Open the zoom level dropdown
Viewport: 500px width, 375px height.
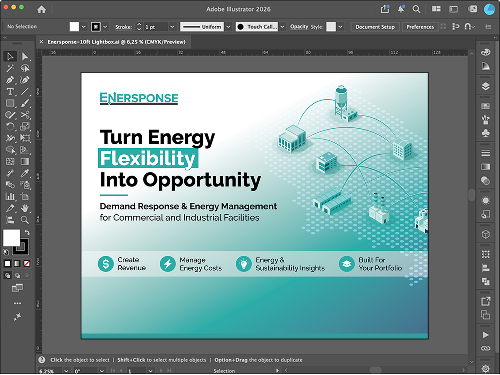[x=66, y=371]
